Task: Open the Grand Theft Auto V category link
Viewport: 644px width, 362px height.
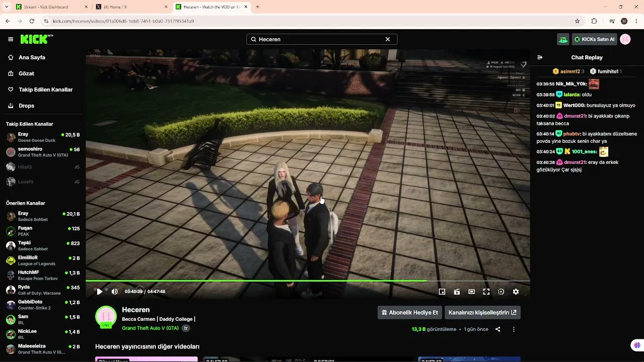Action: point(150,328)
